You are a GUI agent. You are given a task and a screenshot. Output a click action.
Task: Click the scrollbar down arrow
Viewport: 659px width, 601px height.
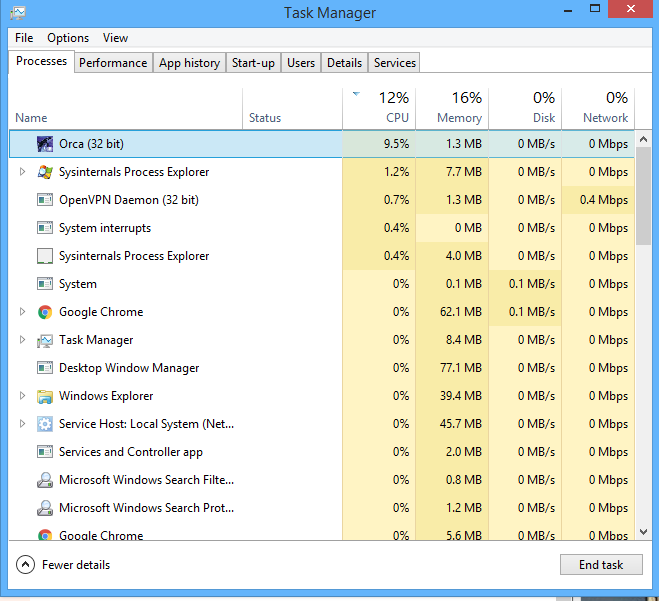click(x=643, y=532)
